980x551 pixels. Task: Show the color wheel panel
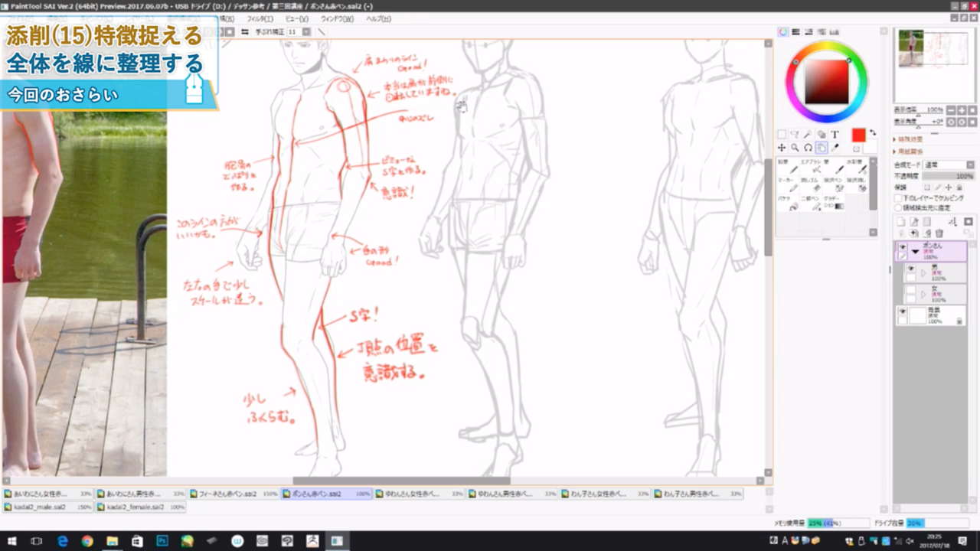pos(783,32)
